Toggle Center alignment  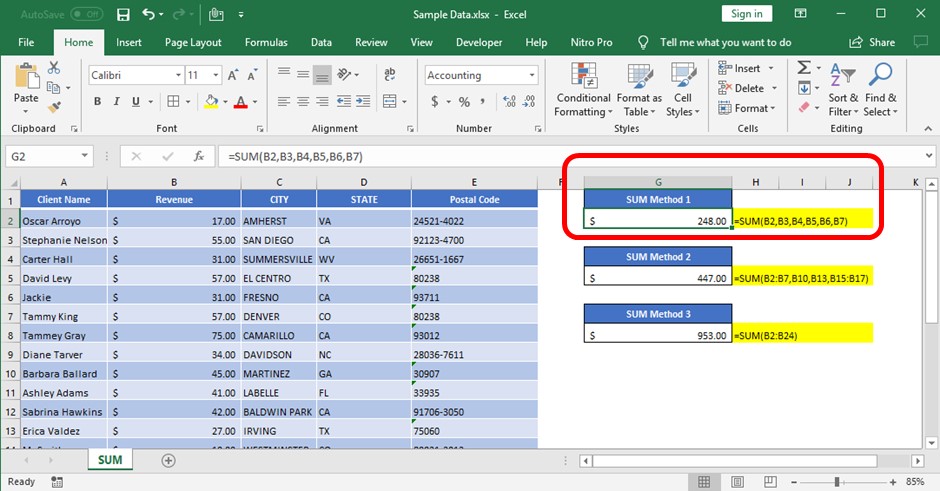click(303, 101)
